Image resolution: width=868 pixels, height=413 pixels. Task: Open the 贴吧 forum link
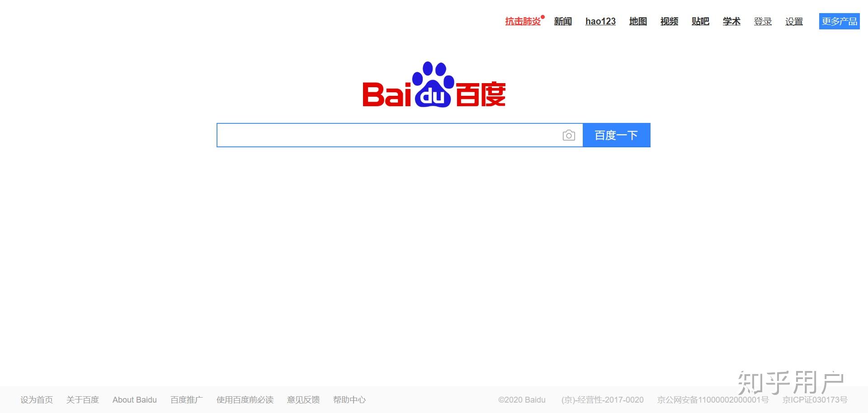(700, 21)
